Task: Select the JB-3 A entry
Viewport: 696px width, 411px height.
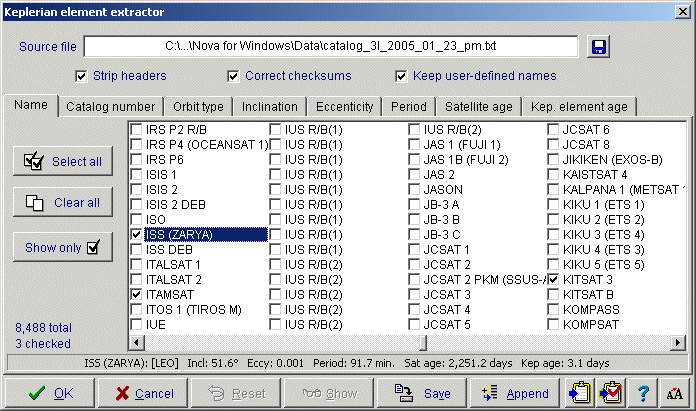Action: pyautogui.click(x=441, y=205)
